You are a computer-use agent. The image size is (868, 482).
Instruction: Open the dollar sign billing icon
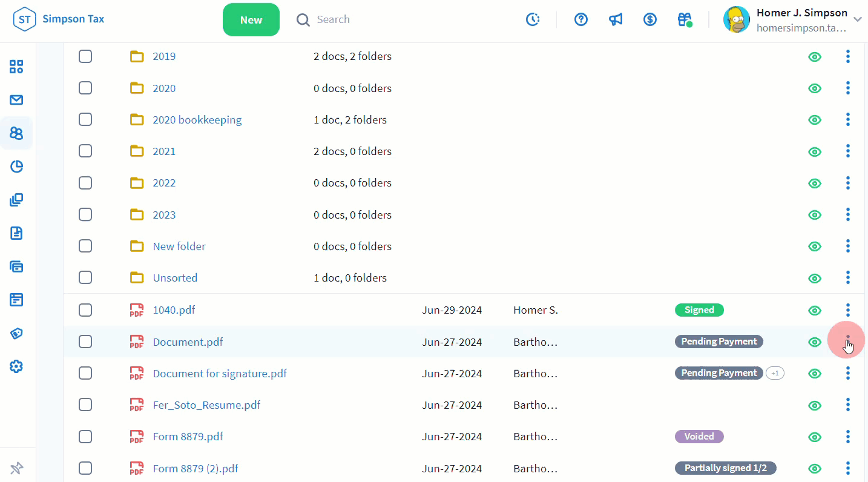(650, 19)
